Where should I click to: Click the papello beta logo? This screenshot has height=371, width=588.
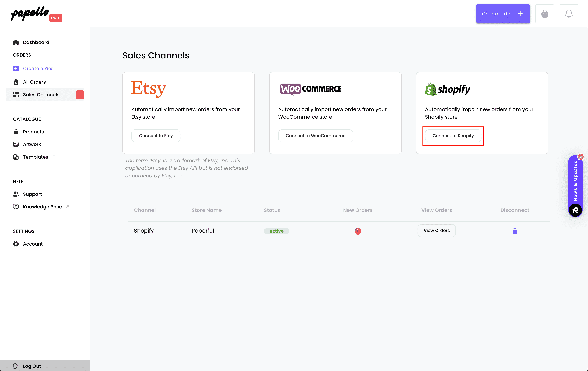(x=37, y=14)
